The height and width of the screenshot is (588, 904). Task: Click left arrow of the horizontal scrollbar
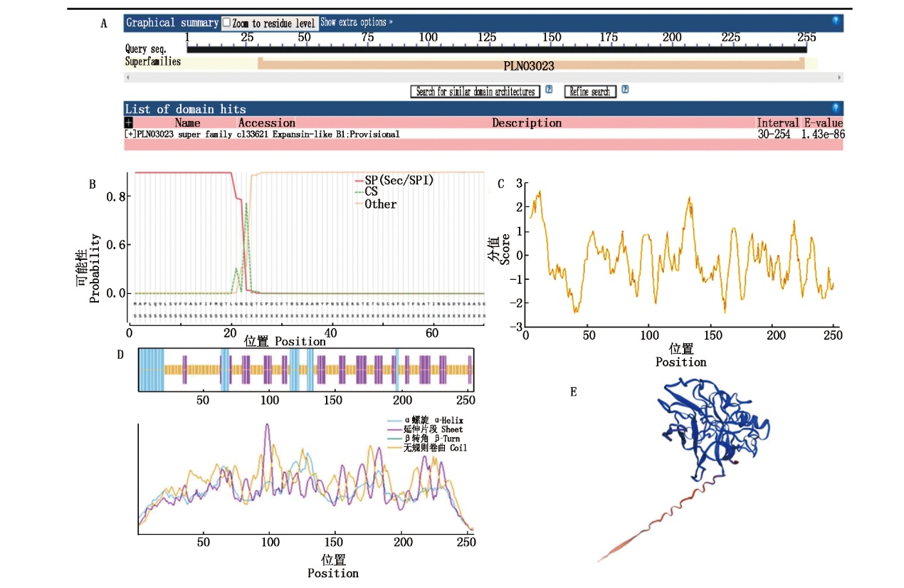127,76
